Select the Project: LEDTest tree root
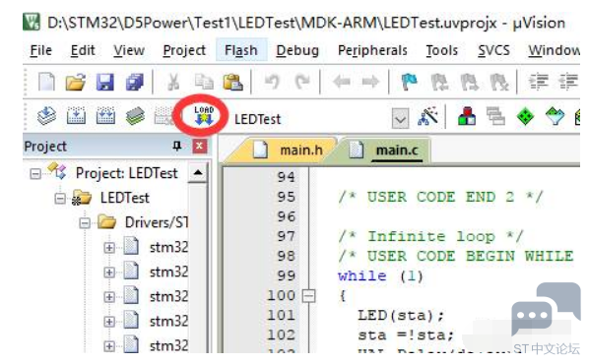This screenshot has width=589, height=364. (126, 173)
